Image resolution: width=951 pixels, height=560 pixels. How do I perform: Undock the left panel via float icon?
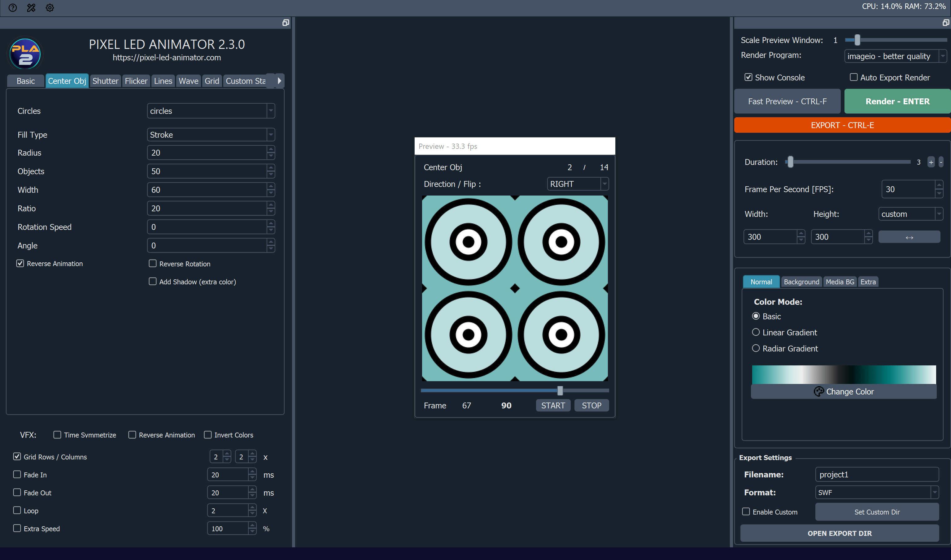[x=286, y=23]
